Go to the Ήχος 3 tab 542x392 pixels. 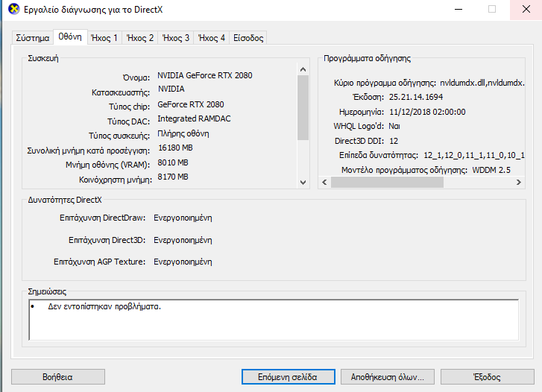click(176, 38)
